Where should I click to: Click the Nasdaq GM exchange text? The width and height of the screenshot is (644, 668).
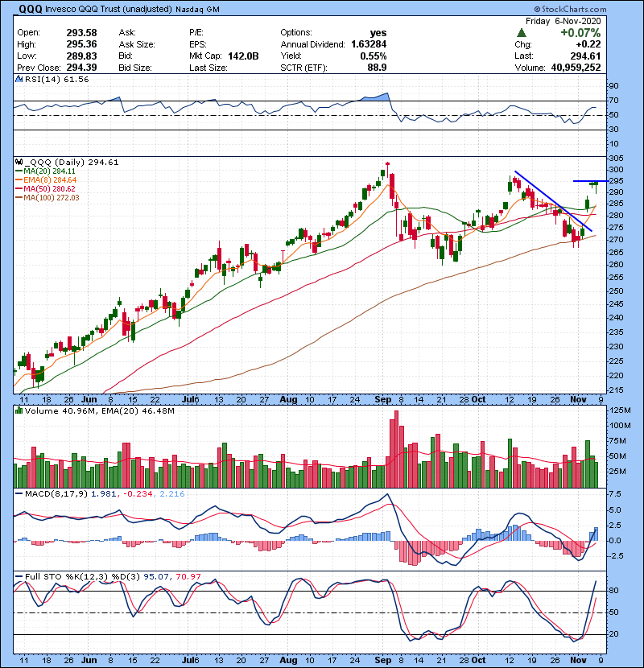[x=197, y=10]
